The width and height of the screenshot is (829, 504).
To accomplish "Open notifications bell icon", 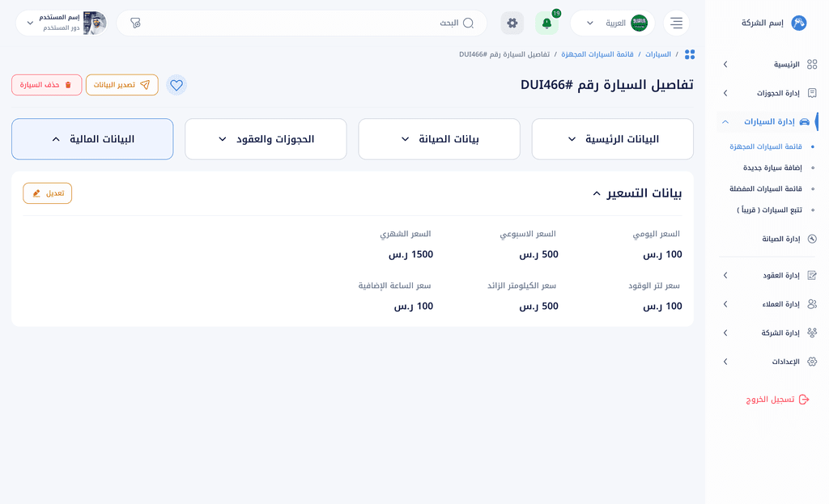I will pos(546,23).
